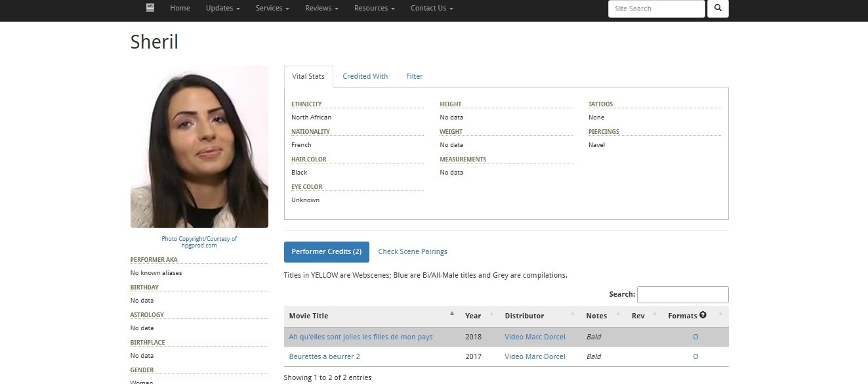
Task: Sort table by Year column
Action: point(473,316)
